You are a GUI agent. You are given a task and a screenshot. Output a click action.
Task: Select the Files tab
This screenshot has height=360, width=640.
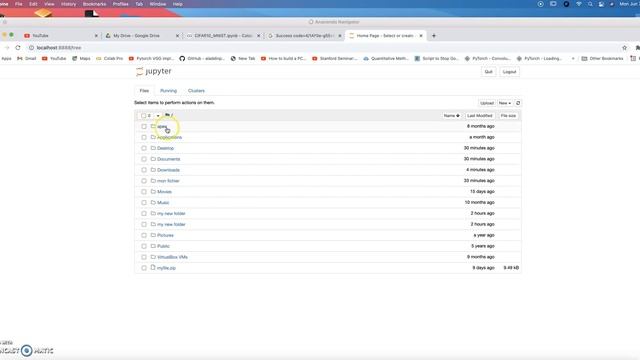(144, 91)
